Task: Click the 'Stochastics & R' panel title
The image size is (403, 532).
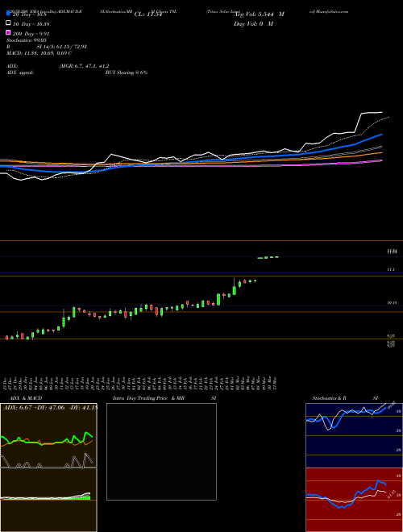Action: [x=329, y=398]
